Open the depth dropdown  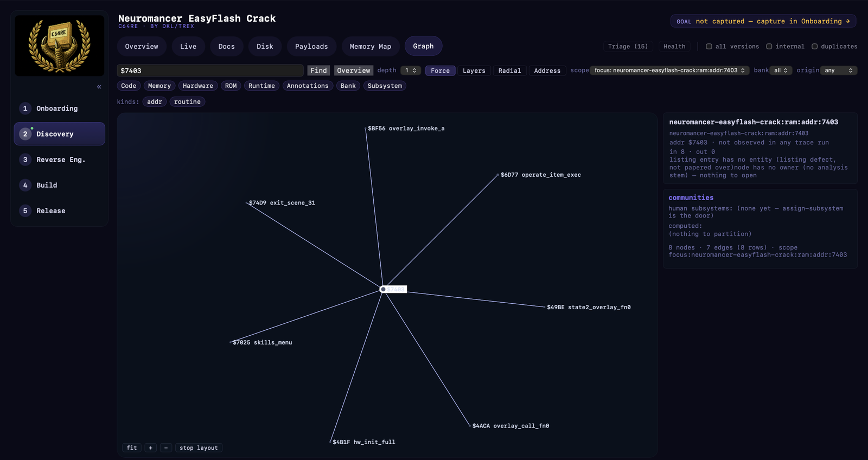coord(411,71)
